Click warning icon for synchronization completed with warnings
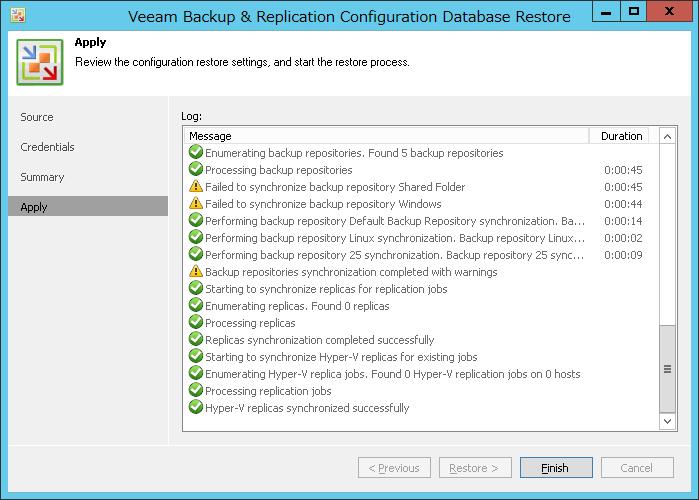 pos(196,271)
